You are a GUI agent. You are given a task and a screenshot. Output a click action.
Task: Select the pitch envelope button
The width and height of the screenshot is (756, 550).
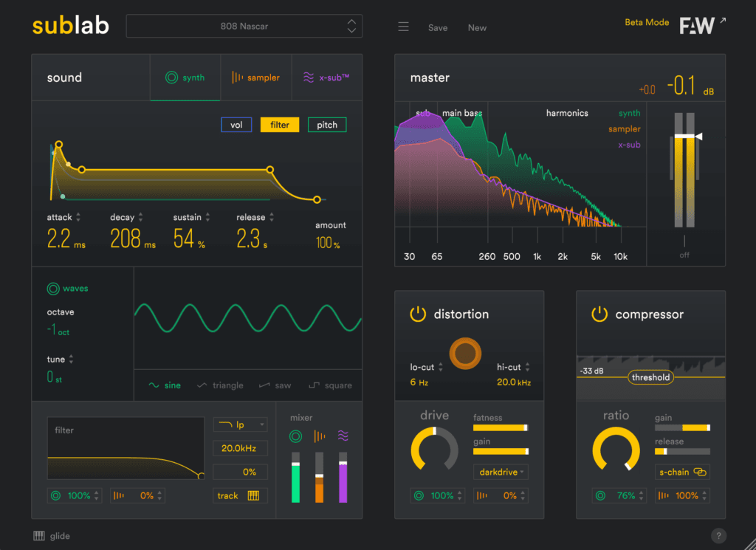(x=326, y=125)
